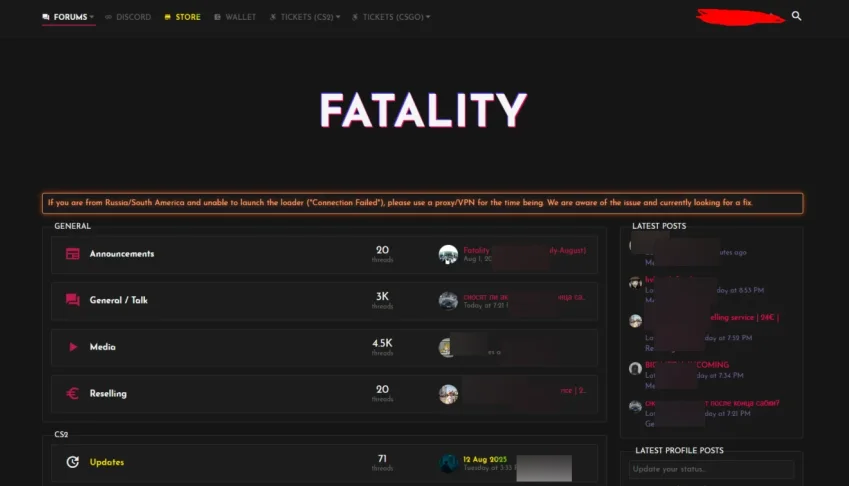Open the General / Talk forum
This screenshot has height=486, width=849.
point(119,300)
